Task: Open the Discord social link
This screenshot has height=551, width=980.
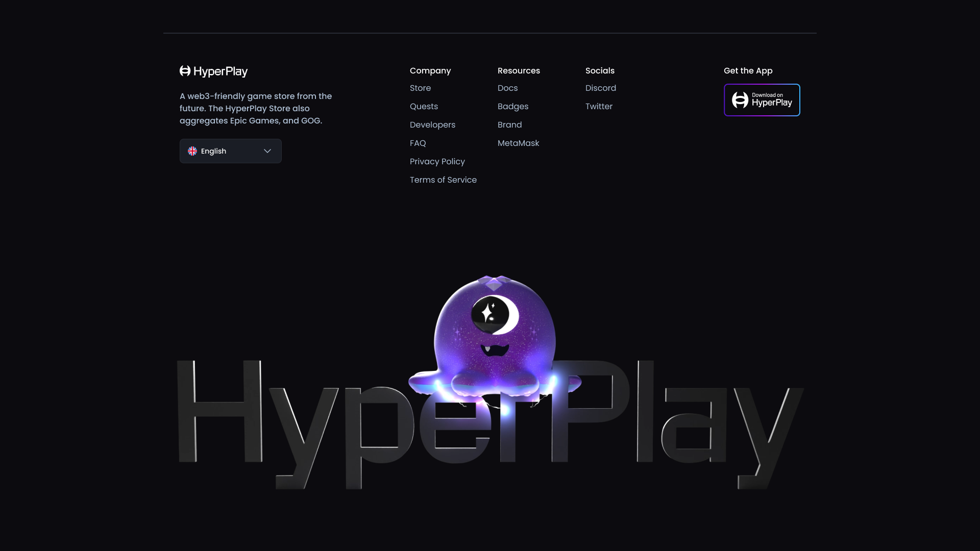Action: pos(600,88)
